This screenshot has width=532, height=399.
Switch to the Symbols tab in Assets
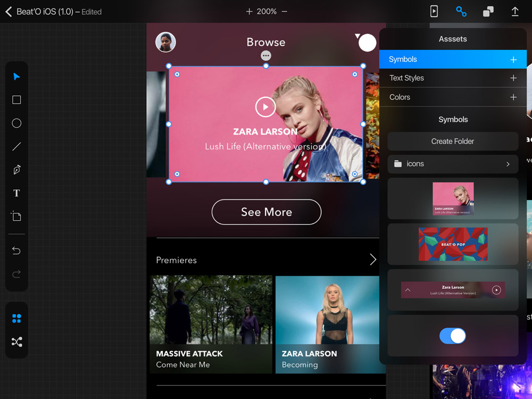453,60
